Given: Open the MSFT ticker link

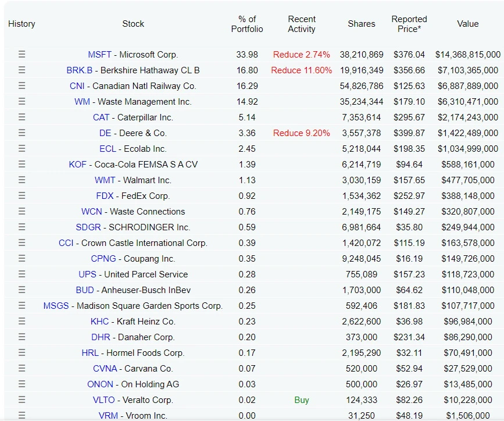Looking at the screenshot, I should [x=99, y=55].
